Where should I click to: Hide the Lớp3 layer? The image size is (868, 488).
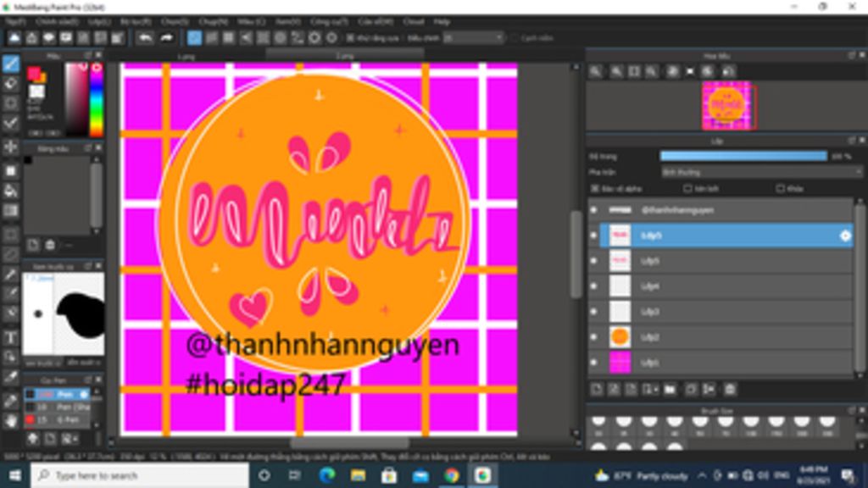(x=594, y=312)
